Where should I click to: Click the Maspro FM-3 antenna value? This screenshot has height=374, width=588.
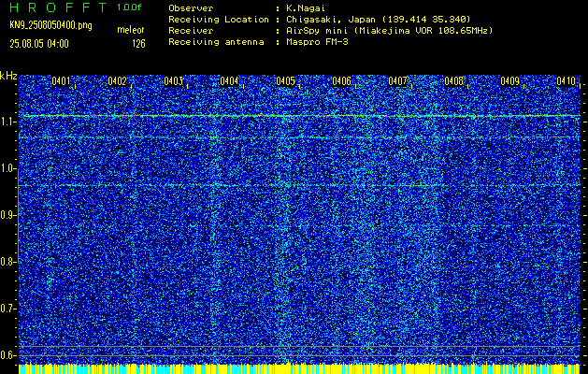(317, 42)
